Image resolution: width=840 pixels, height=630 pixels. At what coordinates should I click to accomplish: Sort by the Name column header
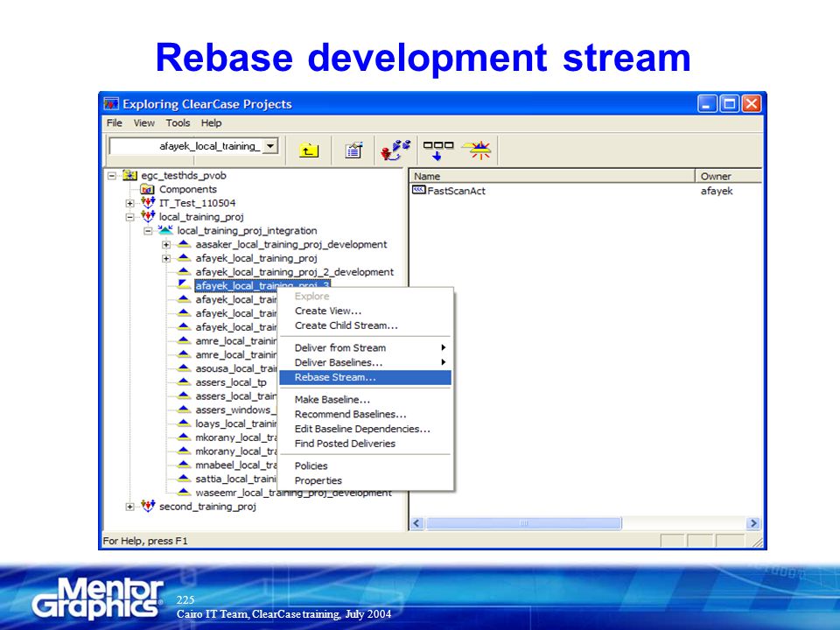click(552, 176)
